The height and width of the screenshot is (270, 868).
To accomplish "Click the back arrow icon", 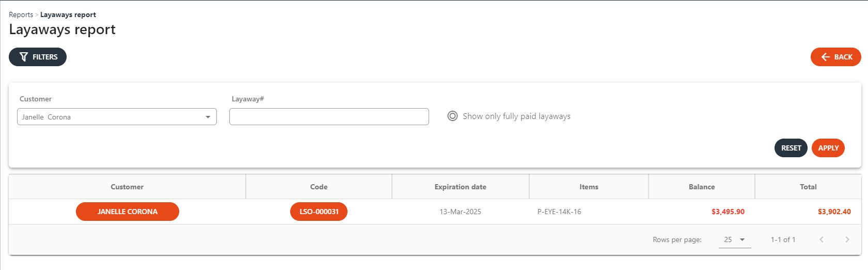I will pos(825,57).
